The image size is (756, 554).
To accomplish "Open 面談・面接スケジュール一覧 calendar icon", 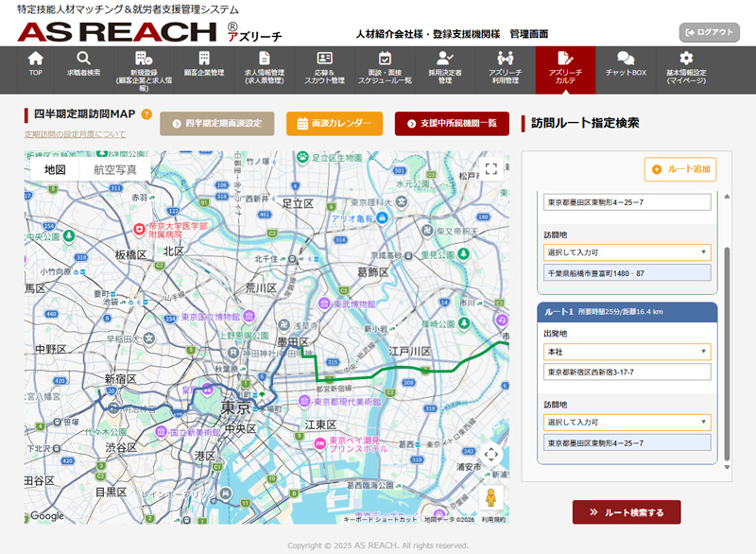I will [385, 59].
